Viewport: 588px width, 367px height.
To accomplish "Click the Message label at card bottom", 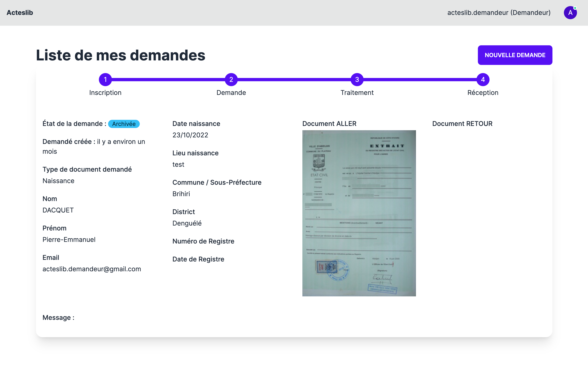I will [58, 317].
